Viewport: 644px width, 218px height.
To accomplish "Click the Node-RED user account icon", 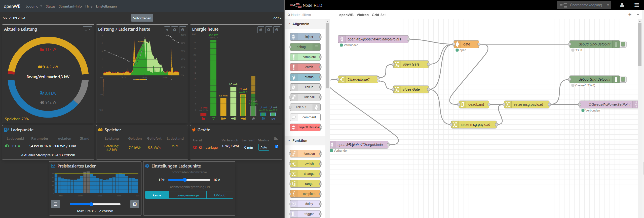I will (x=622, y=5).
